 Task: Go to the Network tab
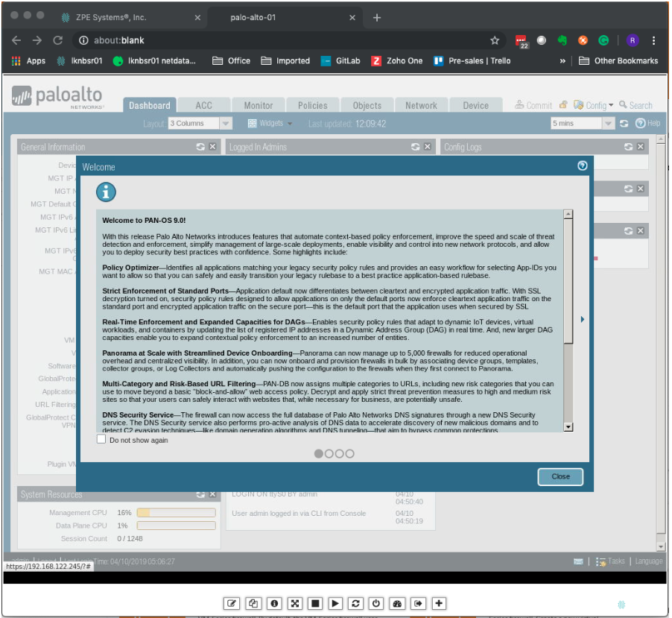pos(421,106)
